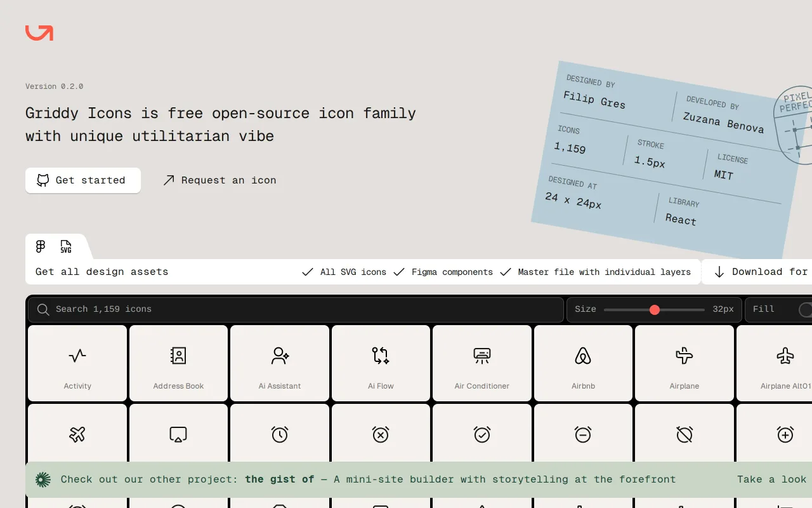Click the Version 0.2.0 text
Image resolution: width=812 pixels, height=508 pixels.
coord(55,86)
